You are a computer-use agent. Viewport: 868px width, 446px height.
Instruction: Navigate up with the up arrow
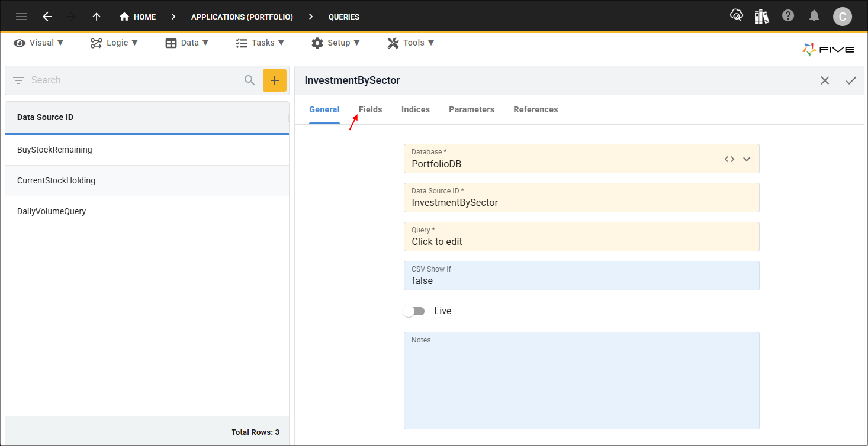97,17
